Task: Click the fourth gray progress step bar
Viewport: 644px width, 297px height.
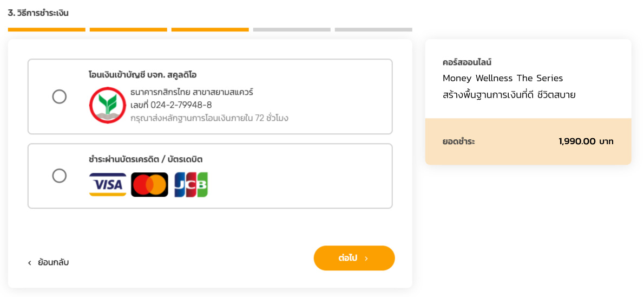Action: pyautogui.click(x=292, y=29)
